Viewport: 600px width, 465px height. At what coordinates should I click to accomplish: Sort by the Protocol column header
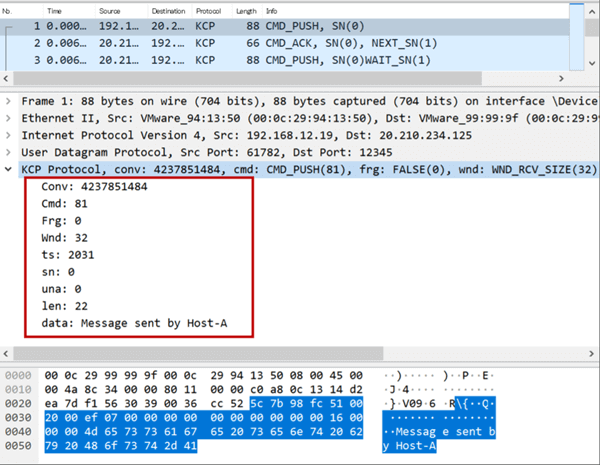(x=208, y=11)
